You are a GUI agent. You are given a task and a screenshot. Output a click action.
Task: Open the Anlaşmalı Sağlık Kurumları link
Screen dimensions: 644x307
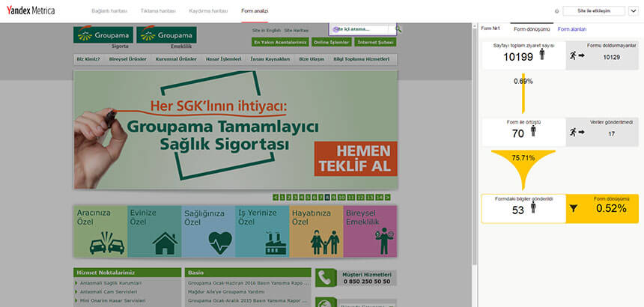click(111, 283)
